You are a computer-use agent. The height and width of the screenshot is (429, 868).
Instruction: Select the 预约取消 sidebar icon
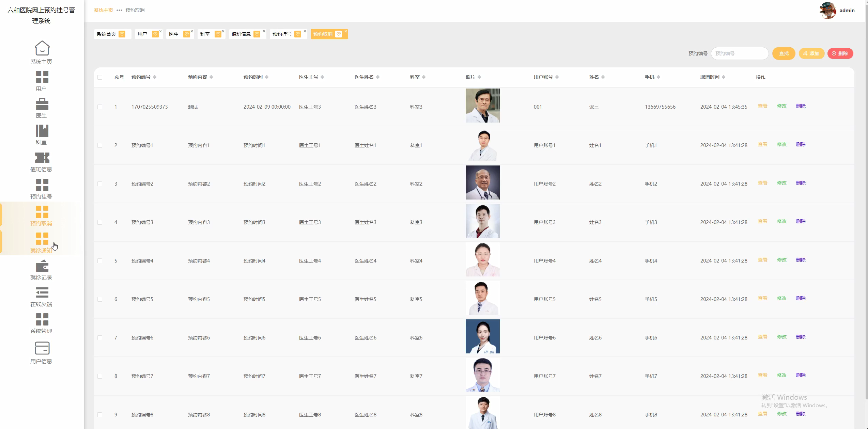coord(42,211)
